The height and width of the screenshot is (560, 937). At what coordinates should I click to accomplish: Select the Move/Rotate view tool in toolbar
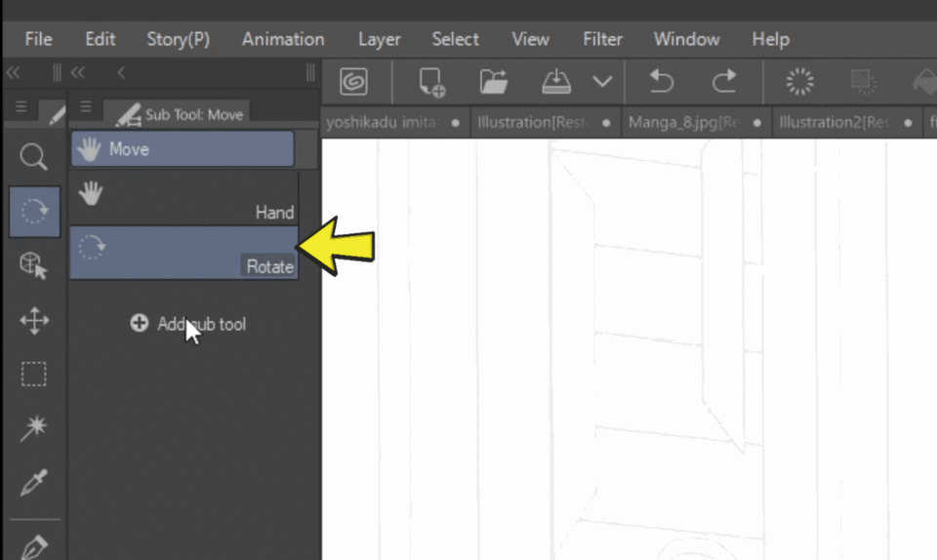pos(34,212)
